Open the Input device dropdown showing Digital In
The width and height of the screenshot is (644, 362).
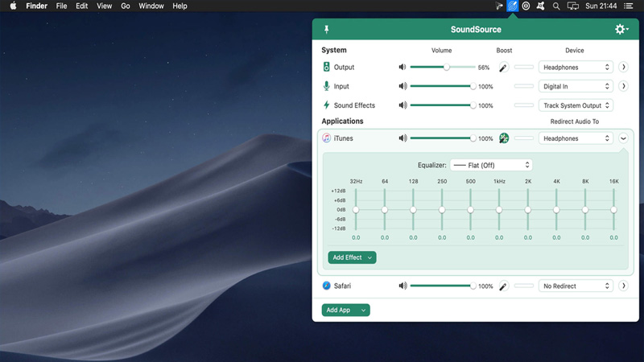576,86
